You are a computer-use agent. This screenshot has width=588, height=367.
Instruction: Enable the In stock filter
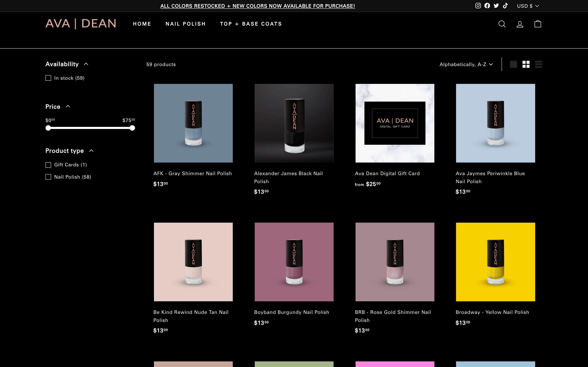pos(48,78)
